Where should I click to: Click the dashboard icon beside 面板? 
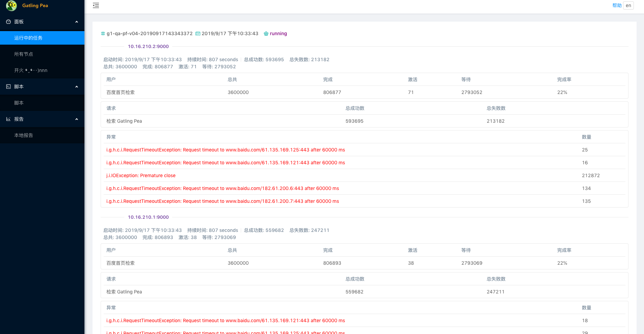click(8, 22)
